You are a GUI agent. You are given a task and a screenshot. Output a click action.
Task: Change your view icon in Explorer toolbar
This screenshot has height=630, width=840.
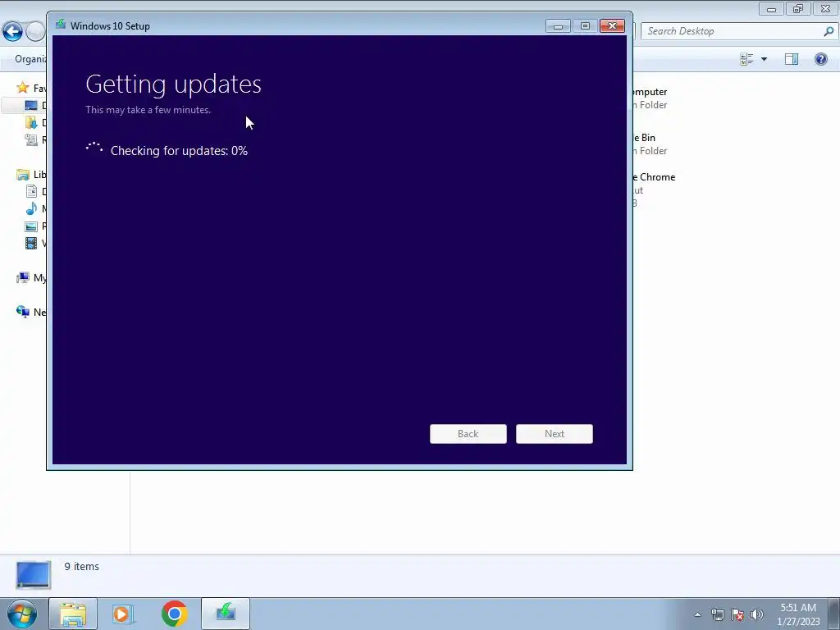(746, 59)
